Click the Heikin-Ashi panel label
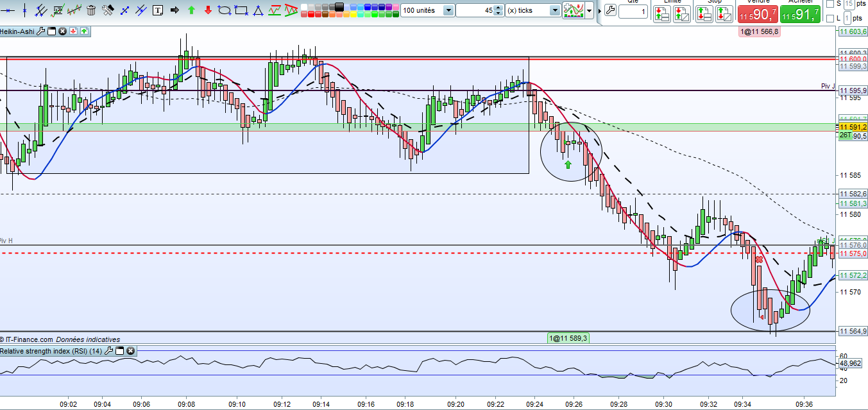Screen dimensions: 868x410 point(17,31)
